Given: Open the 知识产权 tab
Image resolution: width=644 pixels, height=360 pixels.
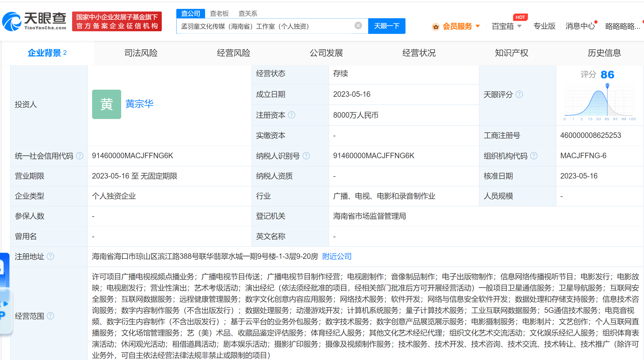Looking at the screenshot, I should pyautogui.click(x=511, y=53).
